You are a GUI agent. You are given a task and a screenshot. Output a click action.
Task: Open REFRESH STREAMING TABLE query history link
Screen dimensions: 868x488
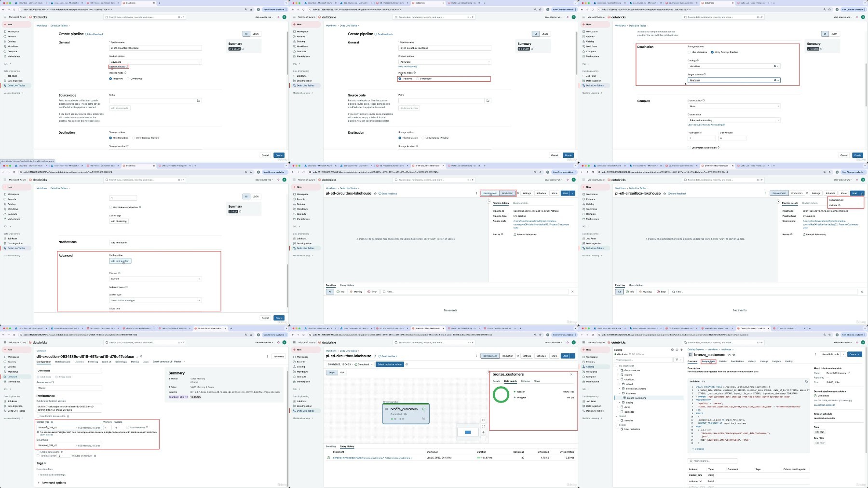pos(372,458)
